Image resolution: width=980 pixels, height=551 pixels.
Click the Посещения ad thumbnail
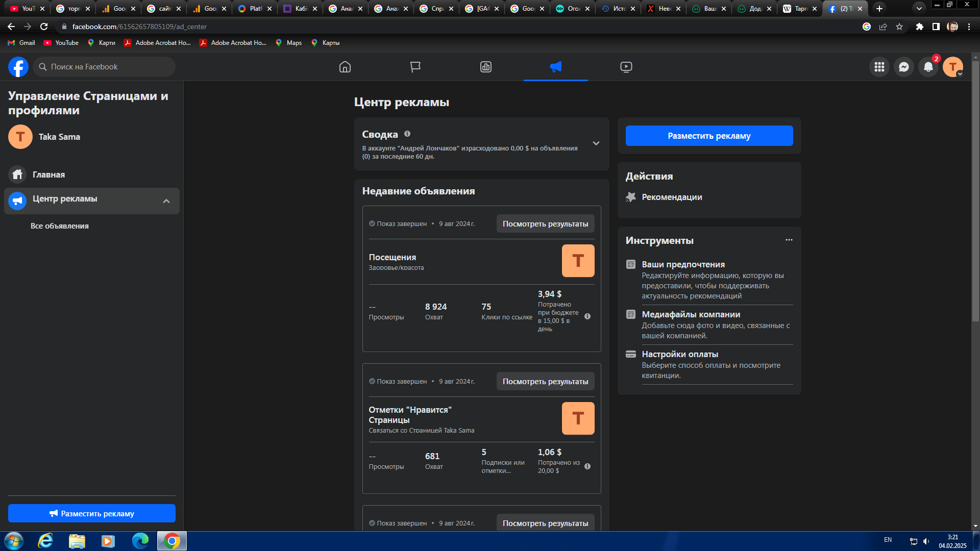tap(578, 261)
